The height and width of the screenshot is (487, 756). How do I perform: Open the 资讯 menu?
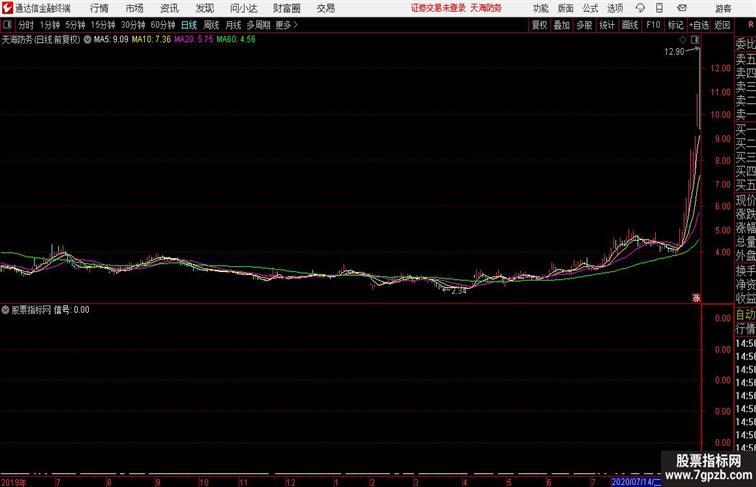(169, 8)
